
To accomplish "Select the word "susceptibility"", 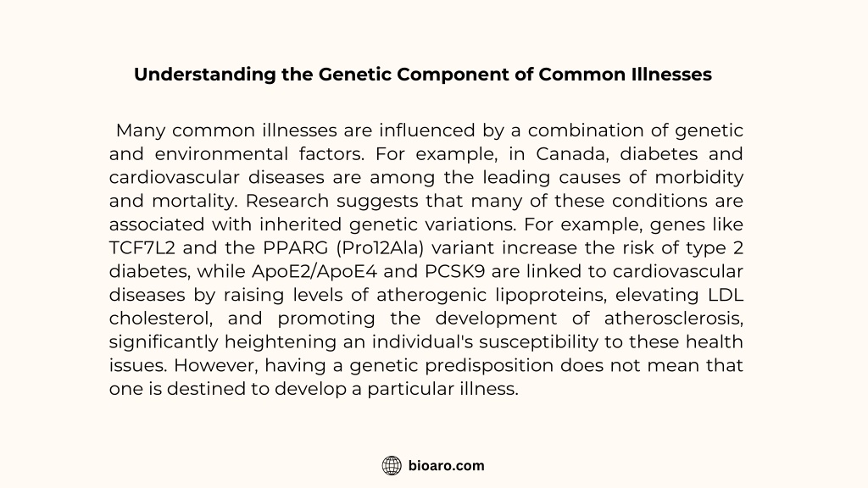I will click(x=538, y=342).
